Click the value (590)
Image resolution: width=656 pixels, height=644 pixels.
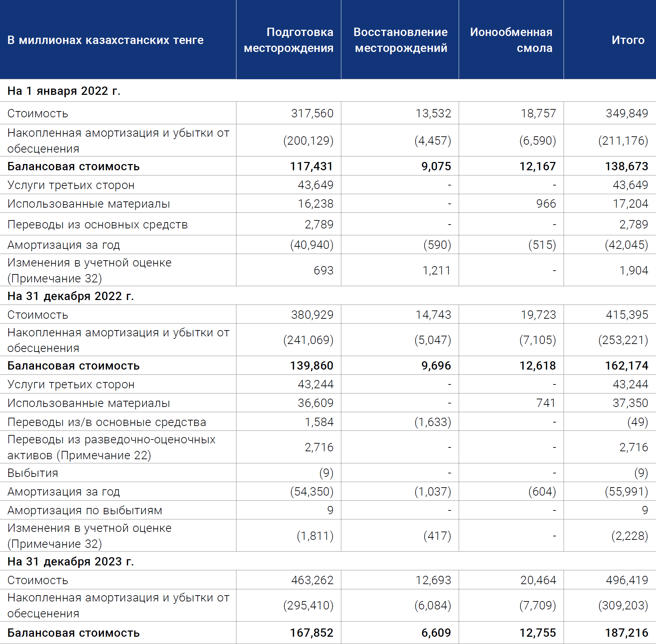(438, 245)
